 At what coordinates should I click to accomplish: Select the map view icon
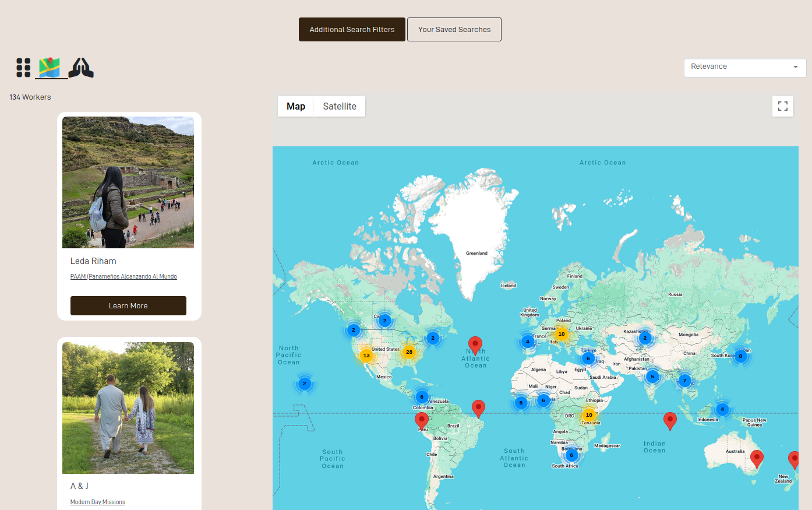[50, 68]
